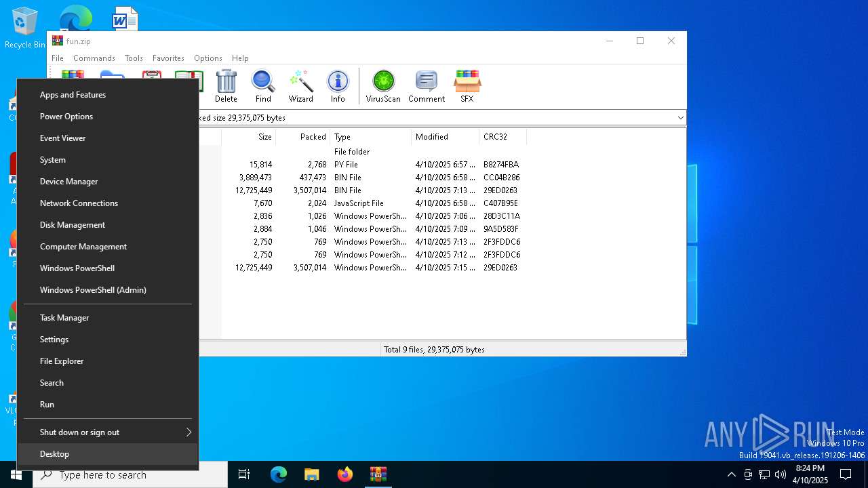Run VirusScan on the archive
The width and height of the screenshot is (868, 488).
pos(383,86)
